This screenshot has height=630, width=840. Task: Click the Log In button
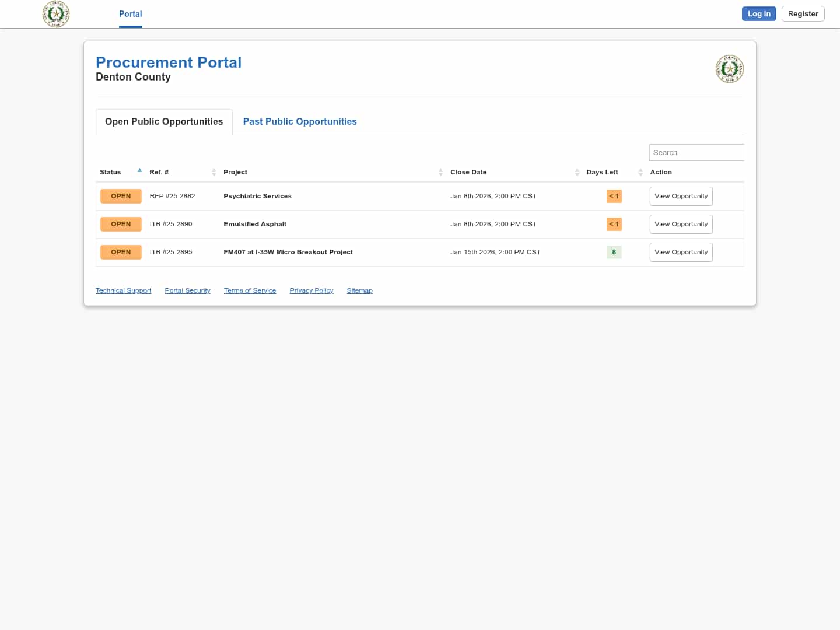click(759, 13)
